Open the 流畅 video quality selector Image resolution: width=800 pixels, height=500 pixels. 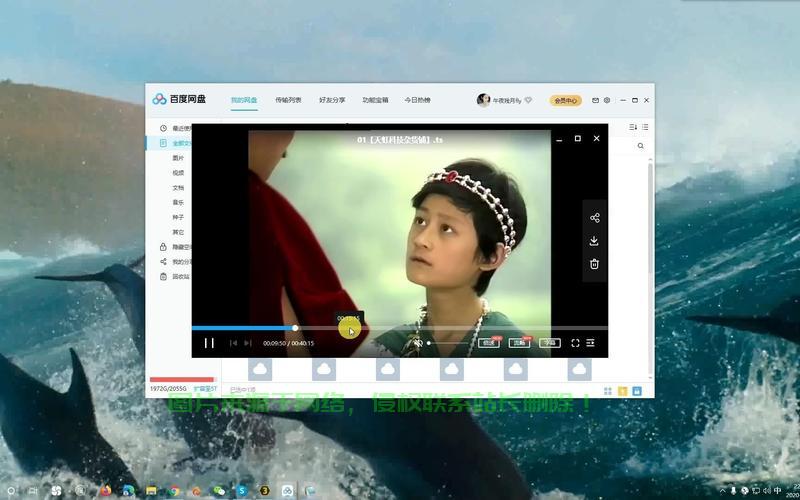pos(519,343)
